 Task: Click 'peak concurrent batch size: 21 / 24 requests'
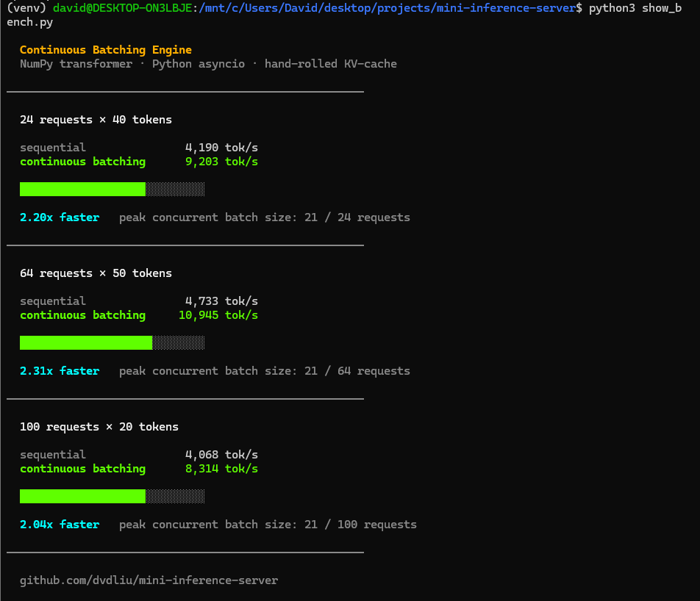(264, 217)
